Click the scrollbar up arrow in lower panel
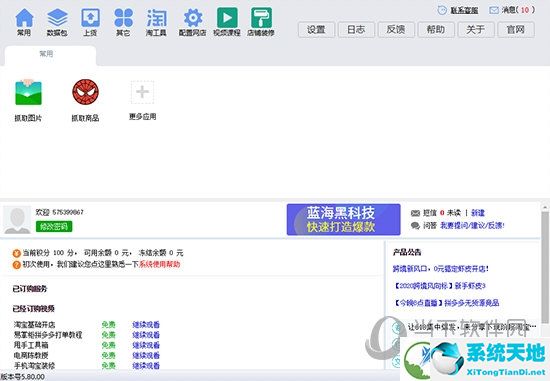Screen dimensions: 550x381 [544, 207]
